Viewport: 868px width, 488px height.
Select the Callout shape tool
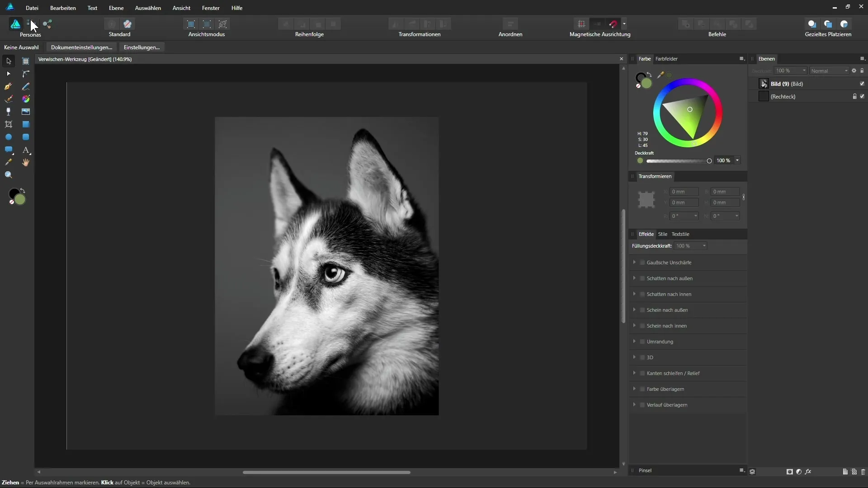[9, 150]
